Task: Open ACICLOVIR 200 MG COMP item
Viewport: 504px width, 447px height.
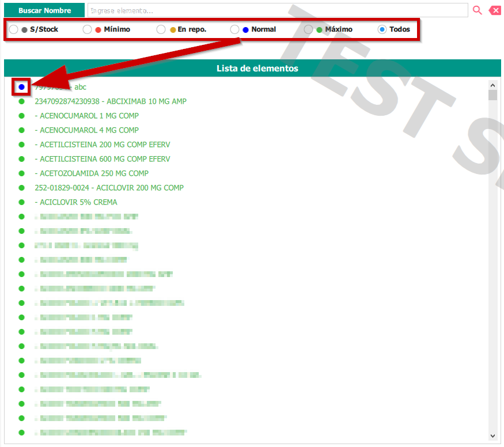Action: (109, 188)
